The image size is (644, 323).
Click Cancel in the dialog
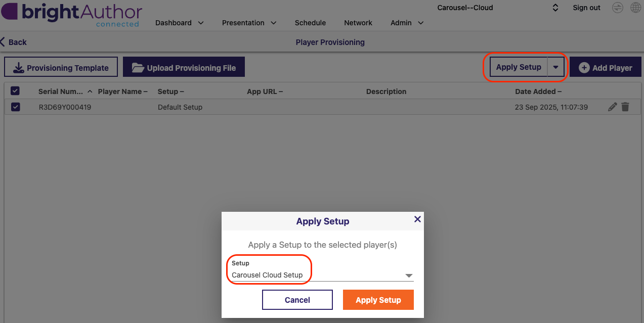coord(297,300)
